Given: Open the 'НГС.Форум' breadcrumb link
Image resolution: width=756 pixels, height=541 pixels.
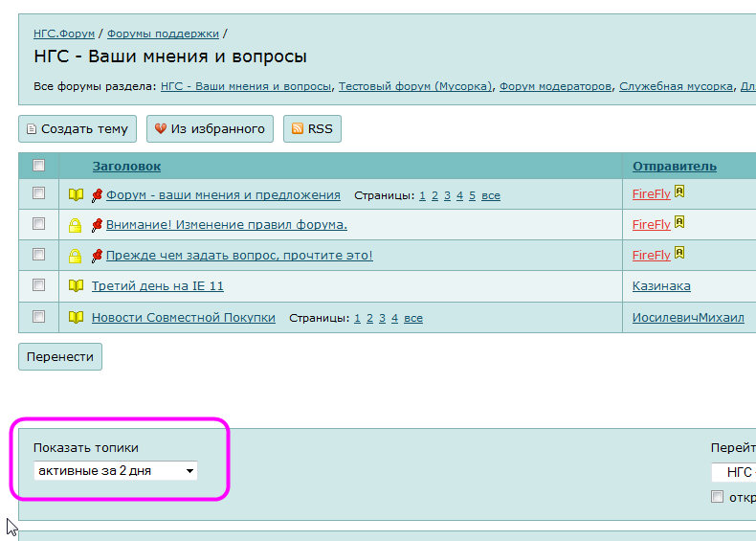Looking at the screenshot, I should pos(64,34).
